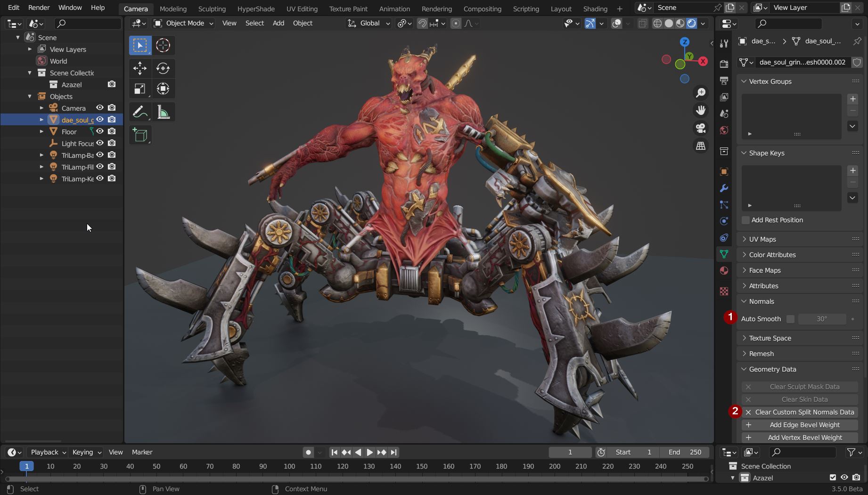Screen dimensions: 868x495
Task: Switch to the Shading workspace tab
Action: (595, 8)
